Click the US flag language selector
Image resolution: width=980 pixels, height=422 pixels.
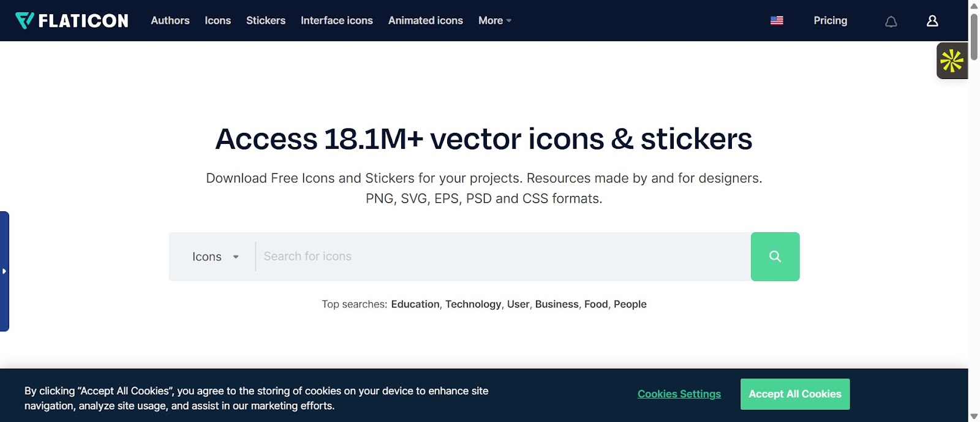pos(777,20)
